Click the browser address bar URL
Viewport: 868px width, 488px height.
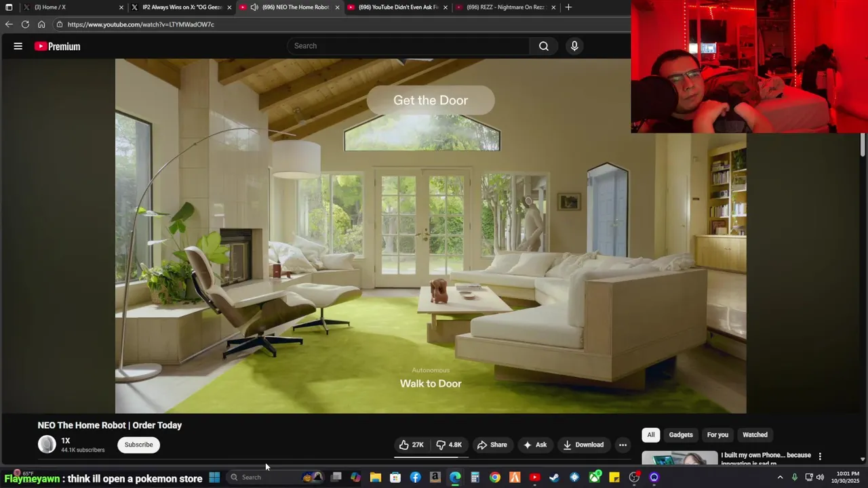pyautogui.click(x=141, y=24)
